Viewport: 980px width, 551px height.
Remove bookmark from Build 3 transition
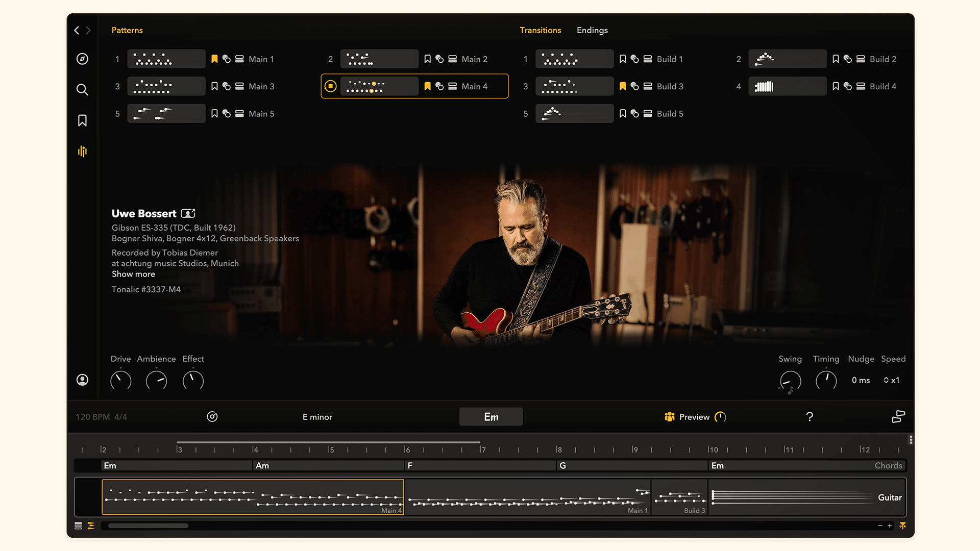(623, 86)
